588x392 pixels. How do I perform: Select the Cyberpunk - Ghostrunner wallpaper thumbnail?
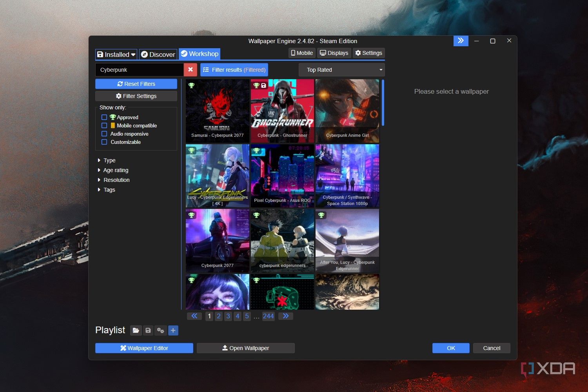282,111
